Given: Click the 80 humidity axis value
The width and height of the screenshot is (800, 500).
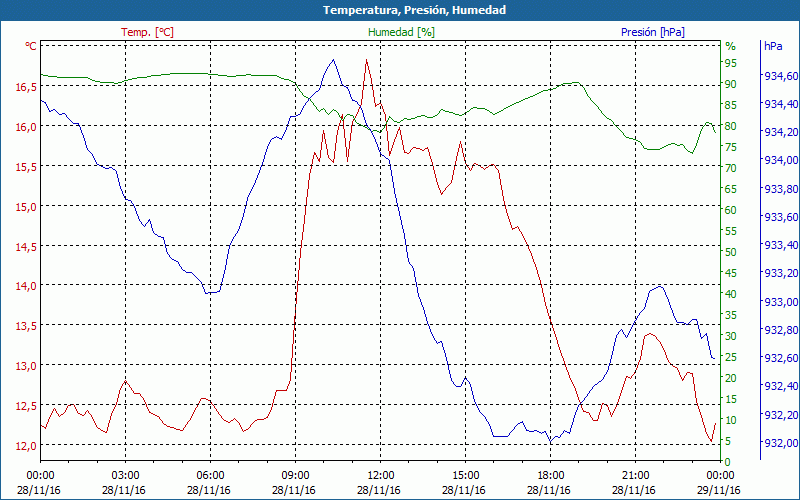Looking at the screenshot, I should pos(731,126).
